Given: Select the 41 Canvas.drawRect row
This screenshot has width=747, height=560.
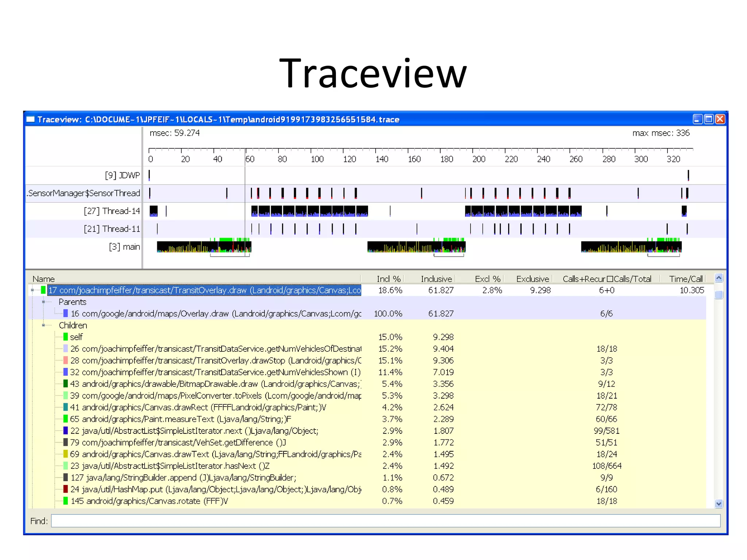Looking at the screenshot, I should (x=367, y=407).
